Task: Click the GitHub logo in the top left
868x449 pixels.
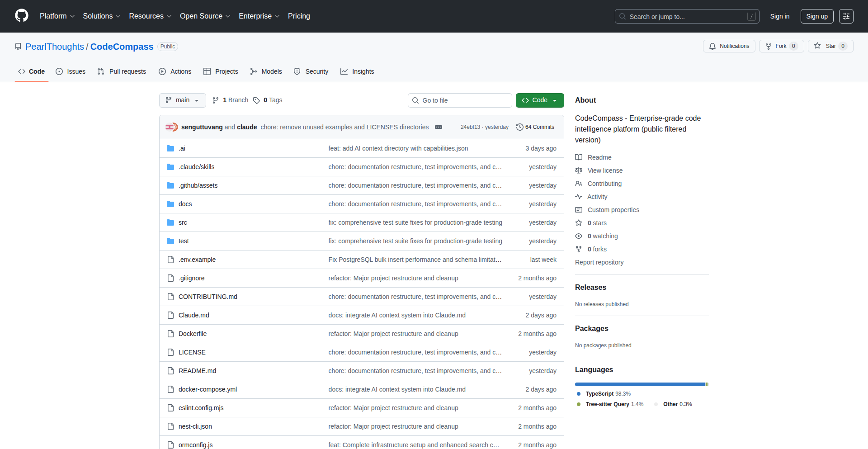Action: [21, 16]
